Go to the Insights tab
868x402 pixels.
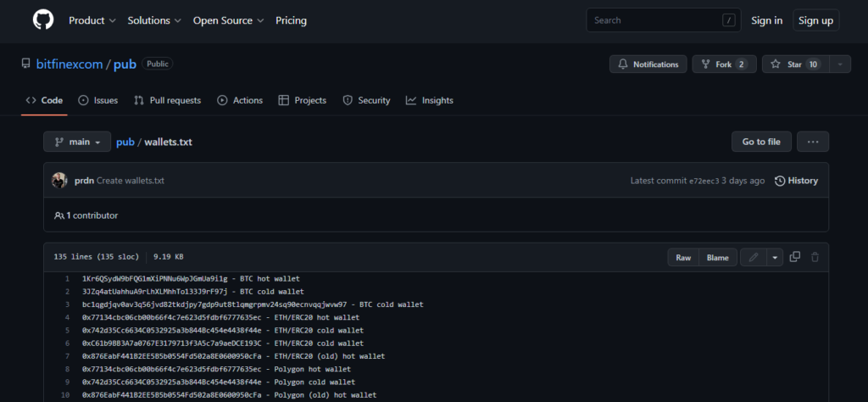click(429, 100)
